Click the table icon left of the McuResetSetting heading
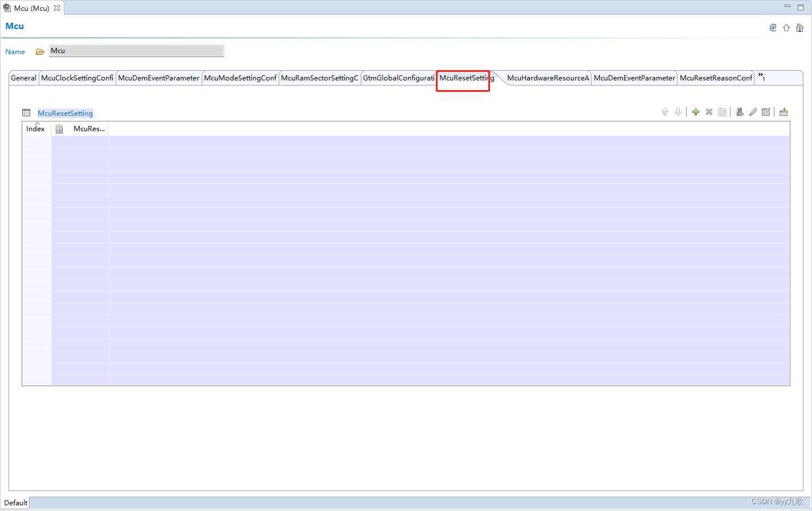 [26, 113]
